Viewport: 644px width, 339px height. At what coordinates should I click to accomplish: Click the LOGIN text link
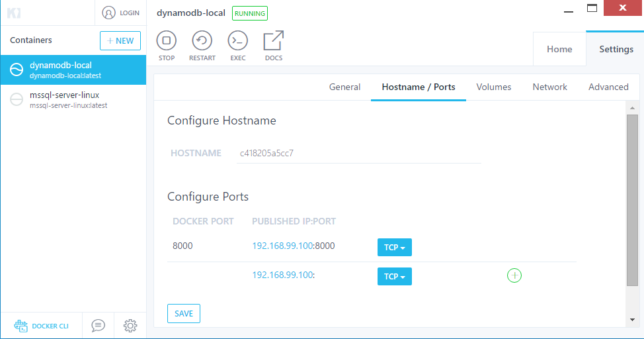click(130, 13)
